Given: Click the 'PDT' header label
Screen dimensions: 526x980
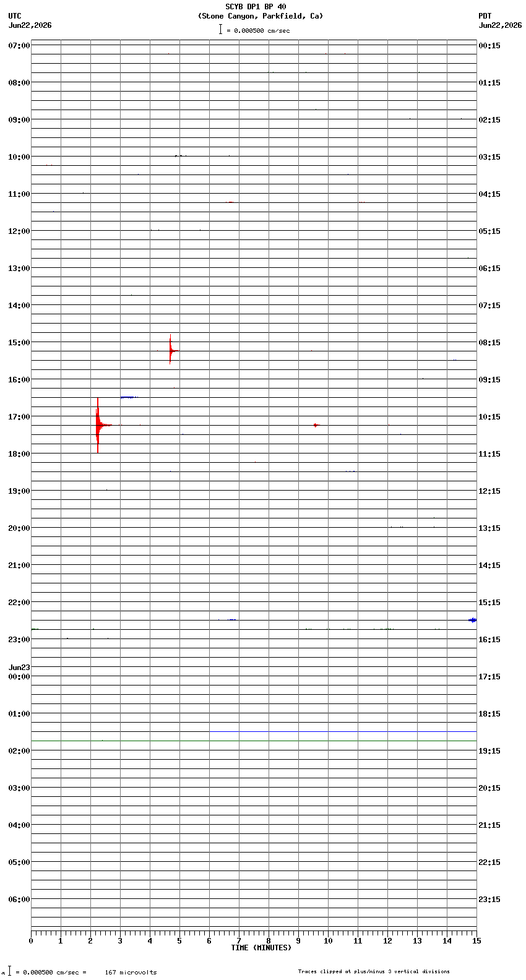Looking at the screenshot, I should point(485,16).
